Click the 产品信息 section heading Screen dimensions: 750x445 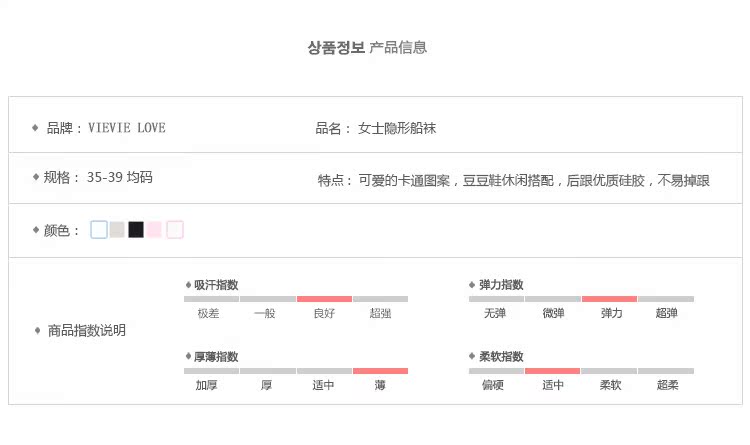(x=398, y=47)
